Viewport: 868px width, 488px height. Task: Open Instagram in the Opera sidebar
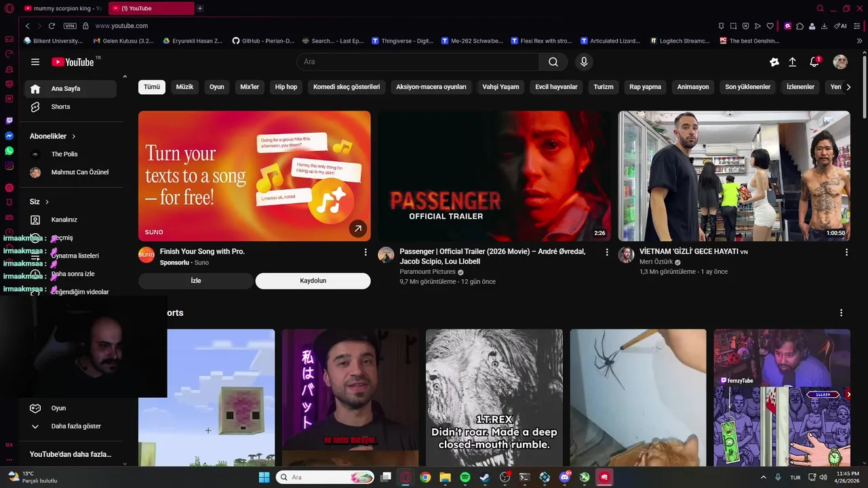coord(9,165)
